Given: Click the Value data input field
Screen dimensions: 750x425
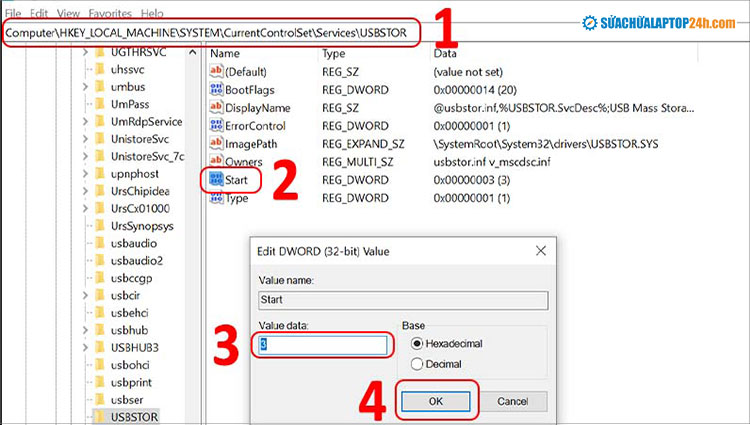Looking at the screenshot, I should [322, 345].
